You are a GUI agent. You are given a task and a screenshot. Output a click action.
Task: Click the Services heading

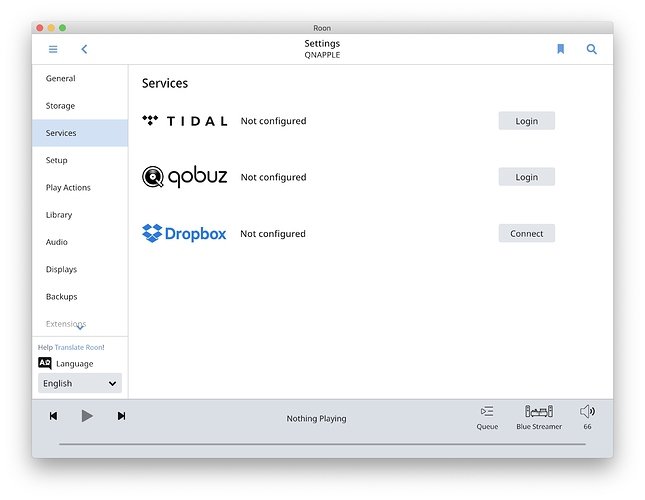(x=165, y=83)
